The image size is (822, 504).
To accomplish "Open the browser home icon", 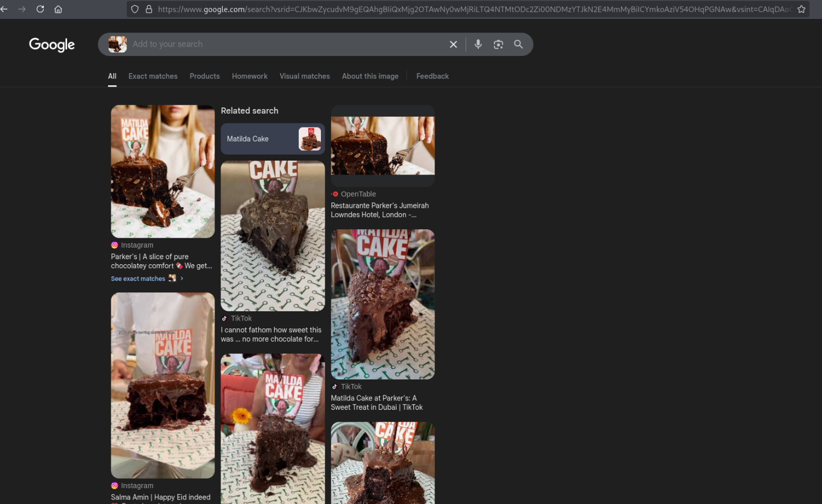I will coord(58,9).
